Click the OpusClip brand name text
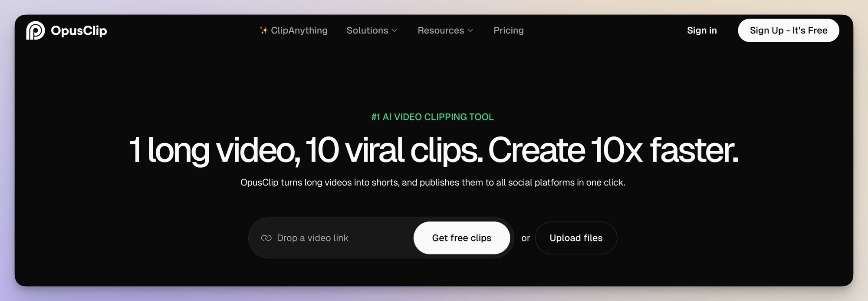868x301 pixels. [79, 30]
